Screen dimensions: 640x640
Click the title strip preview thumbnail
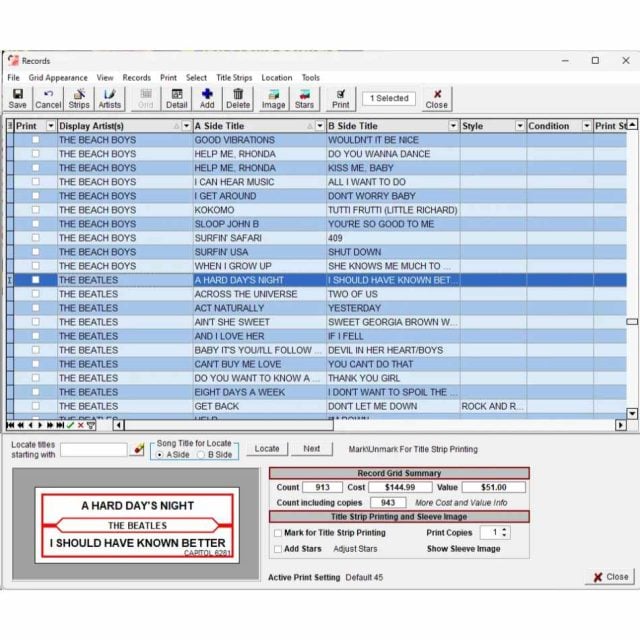137,525
